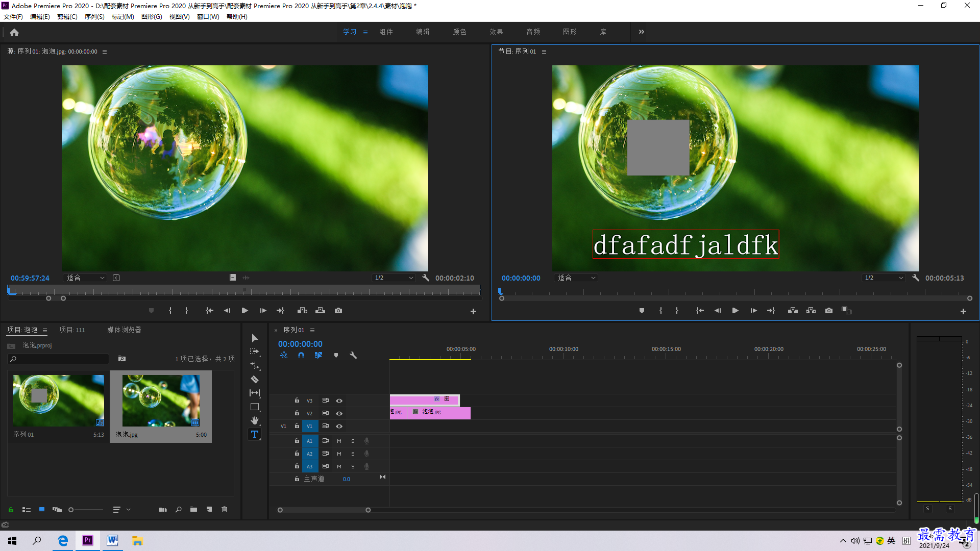Click timeline horizontal zoom scrollbar
The width and height of the screenshot is (980, 551).
pos(324,510)
